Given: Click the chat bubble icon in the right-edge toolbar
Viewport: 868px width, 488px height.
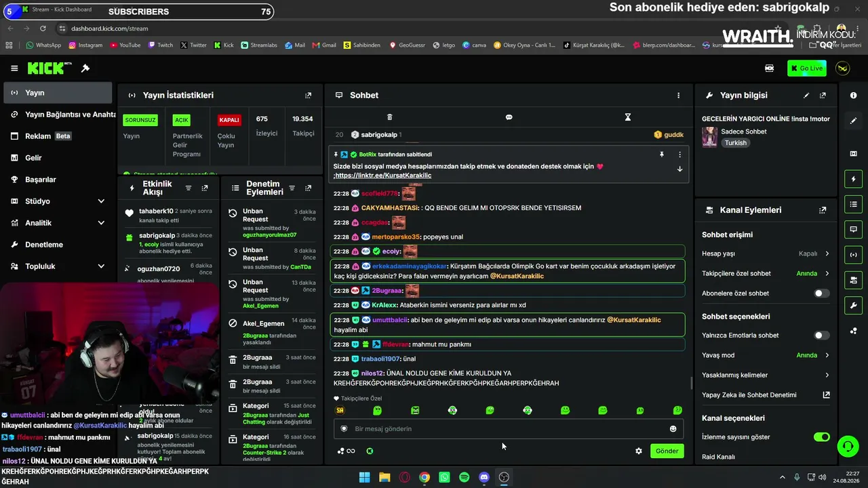Looking at the screenshot, I should tap(853, 229).
